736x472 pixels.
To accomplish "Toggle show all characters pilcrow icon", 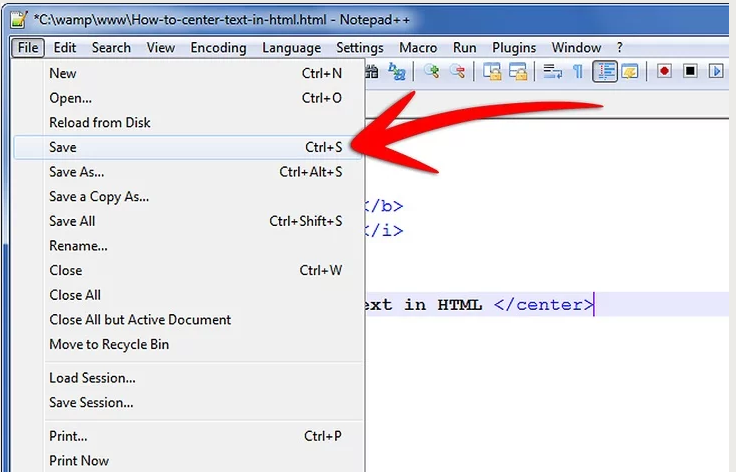I will [577, 71].
